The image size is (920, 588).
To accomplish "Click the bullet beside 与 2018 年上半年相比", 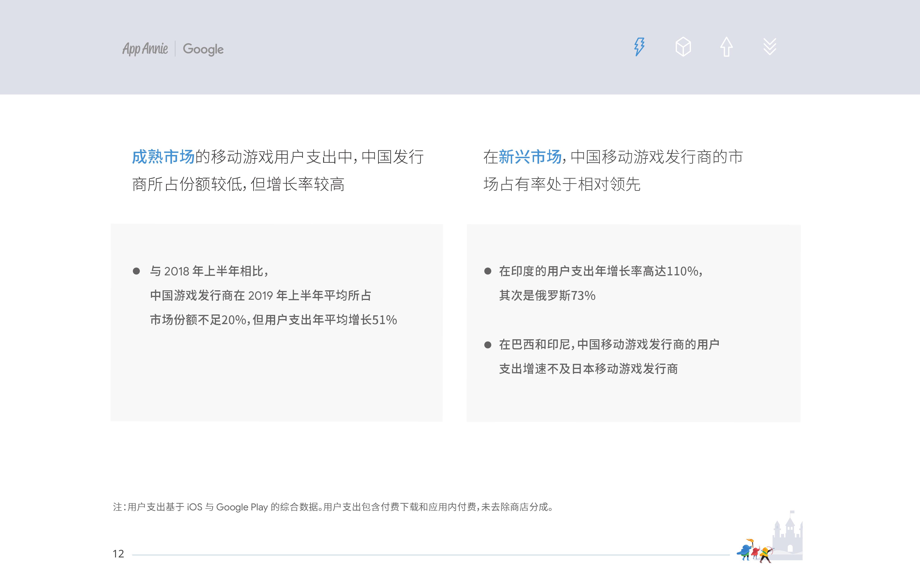I will pyautogui.click(x=136, y=271).
